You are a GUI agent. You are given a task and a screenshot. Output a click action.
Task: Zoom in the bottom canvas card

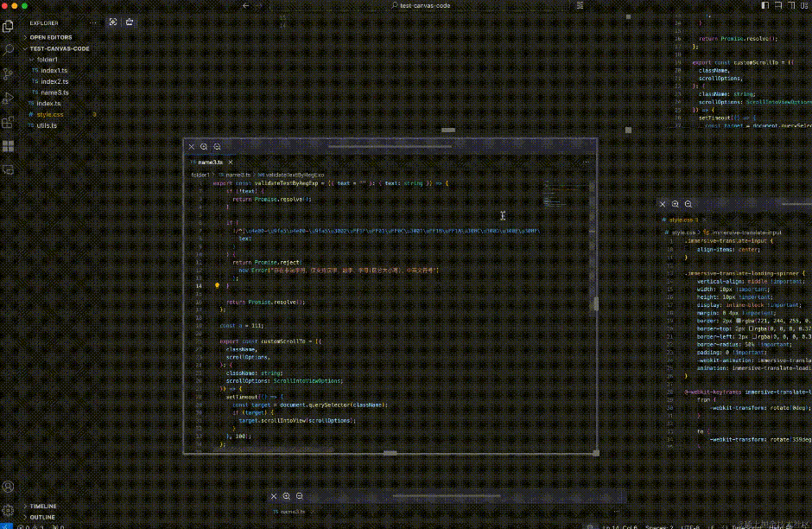[287, 496]
